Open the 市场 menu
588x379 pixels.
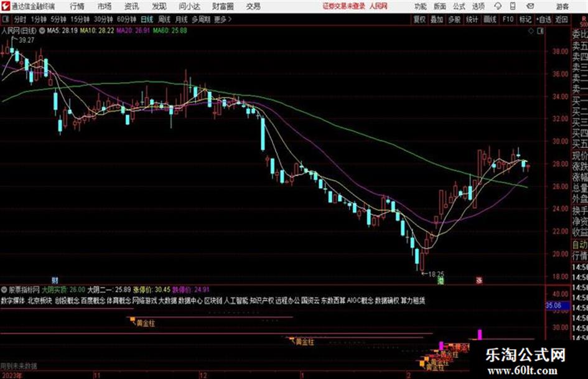(105, 6)
